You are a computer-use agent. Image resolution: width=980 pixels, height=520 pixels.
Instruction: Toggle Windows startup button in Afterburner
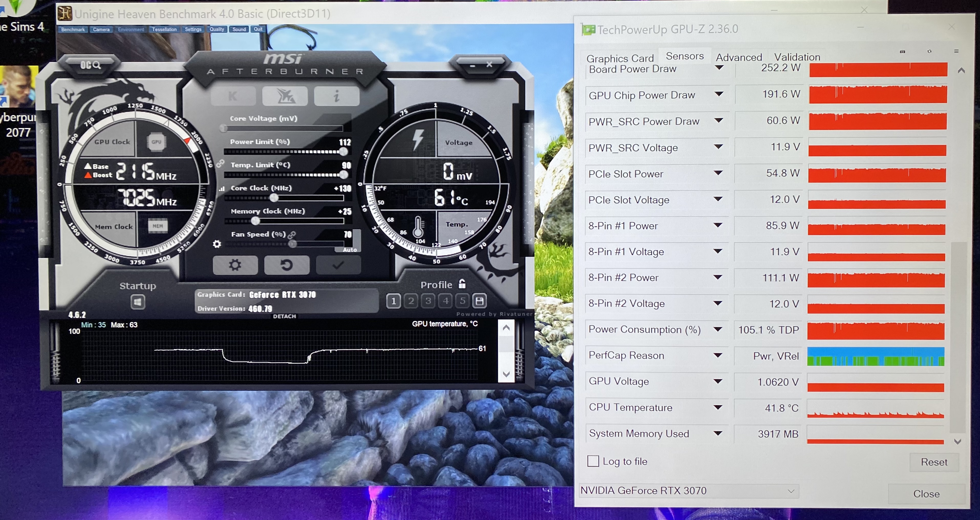point(138,302)
